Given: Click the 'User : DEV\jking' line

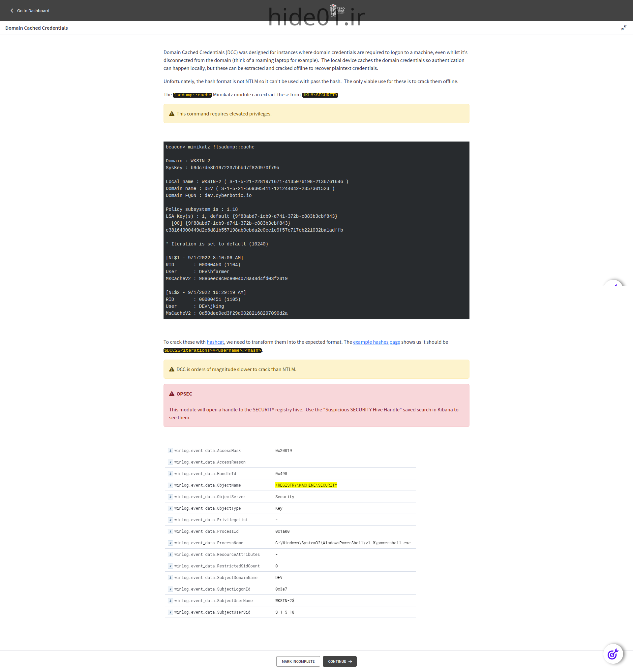Looking at the screenshot, I should (195, 306).
